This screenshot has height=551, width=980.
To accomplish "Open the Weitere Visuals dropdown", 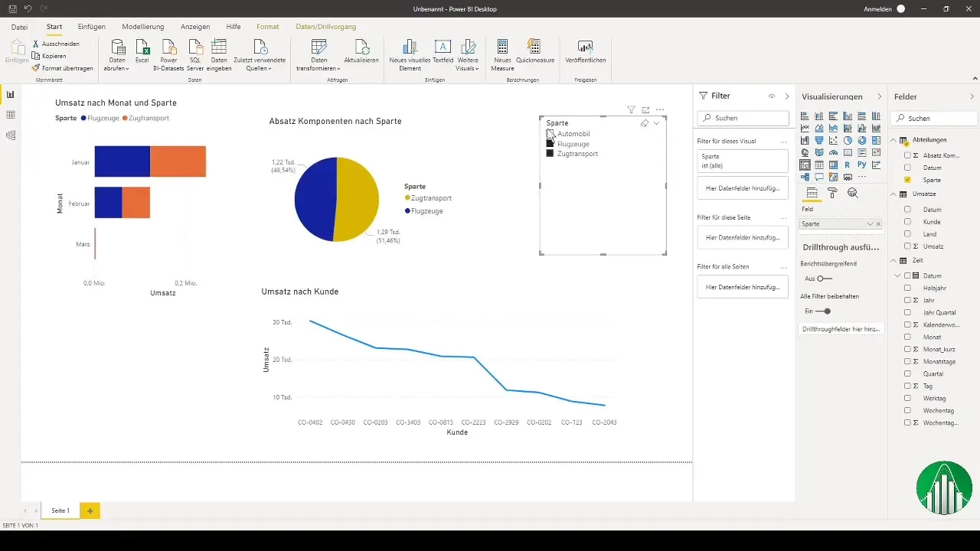I will (x=467, y=64).
